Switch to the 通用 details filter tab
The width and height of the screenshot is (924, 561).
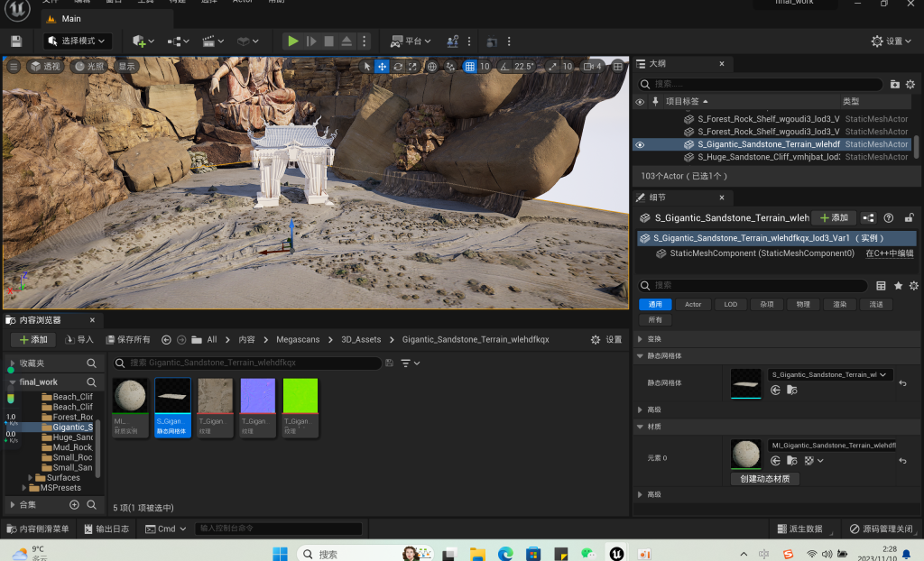655,305
